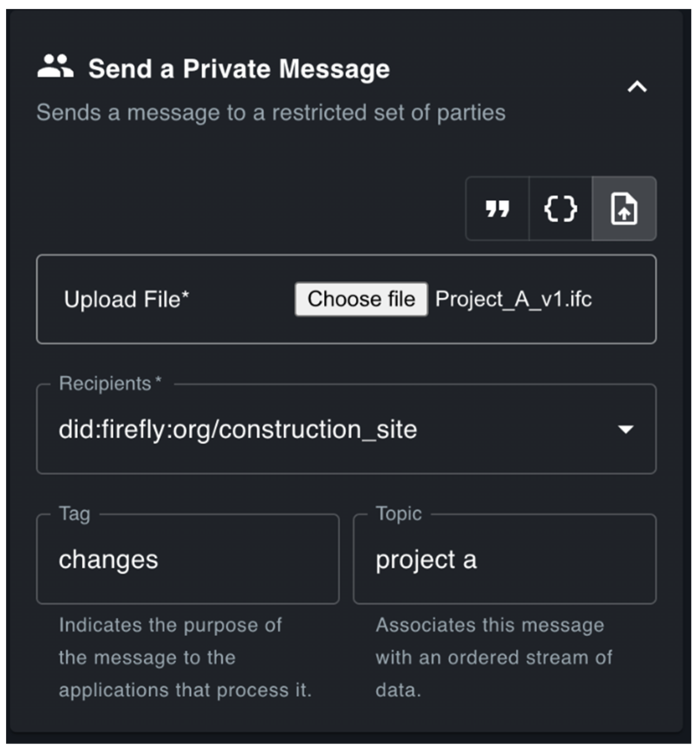Click the Upload File* label

pyautogui.click(x=127, y=300)
